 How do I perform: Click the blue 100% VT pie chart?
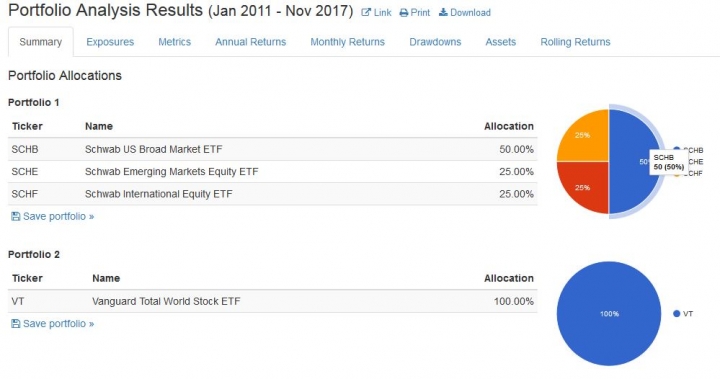[609, 314]
